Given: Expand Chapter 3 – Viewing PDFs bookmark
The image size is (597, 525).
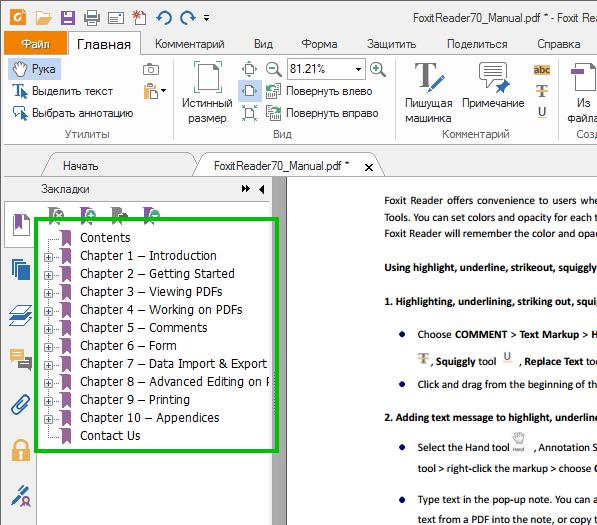Looking at the screenshot, I should (48, 293).
